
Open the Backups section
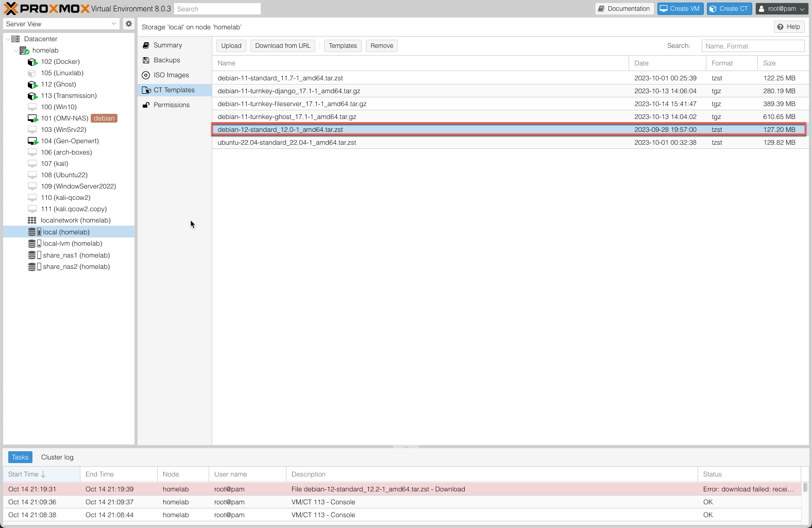[x=175, y=60]
